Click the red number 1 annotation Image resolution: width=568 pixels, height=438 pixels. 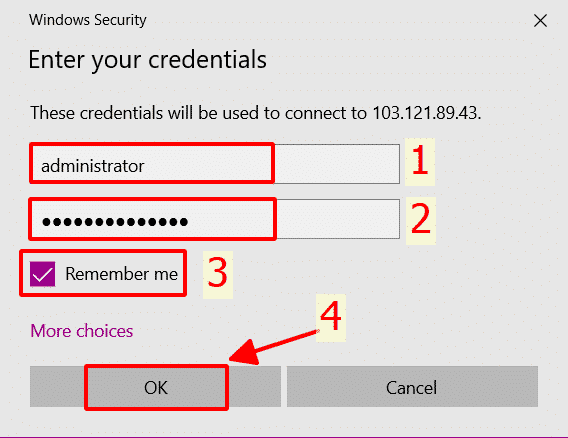420,162
